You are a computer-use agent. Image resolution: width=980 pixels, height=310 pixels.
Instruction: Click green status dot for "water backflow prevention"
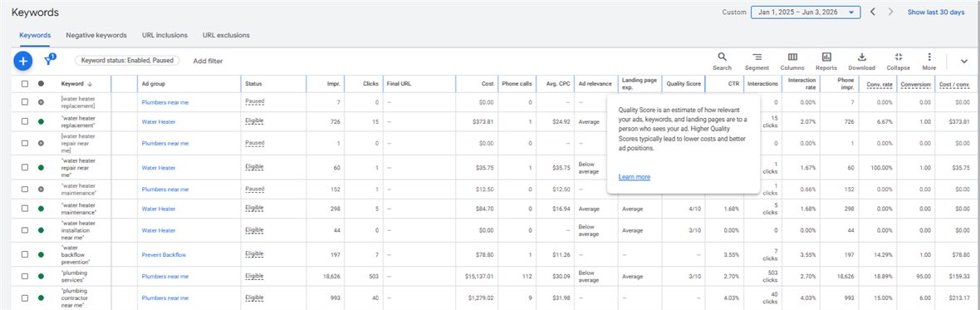(x=42, y=254)
